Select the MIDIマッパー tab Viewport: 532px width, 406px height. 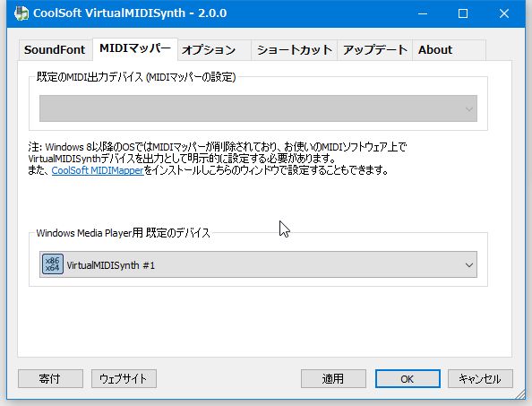coord(135,49)
